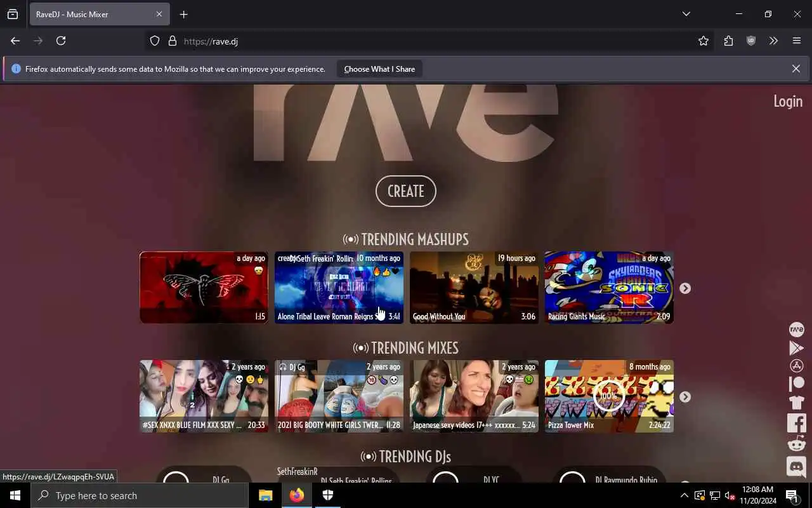The image size is (812, 508).
Task: Open File Explorer from the taskbar
Action: [266, 495]
